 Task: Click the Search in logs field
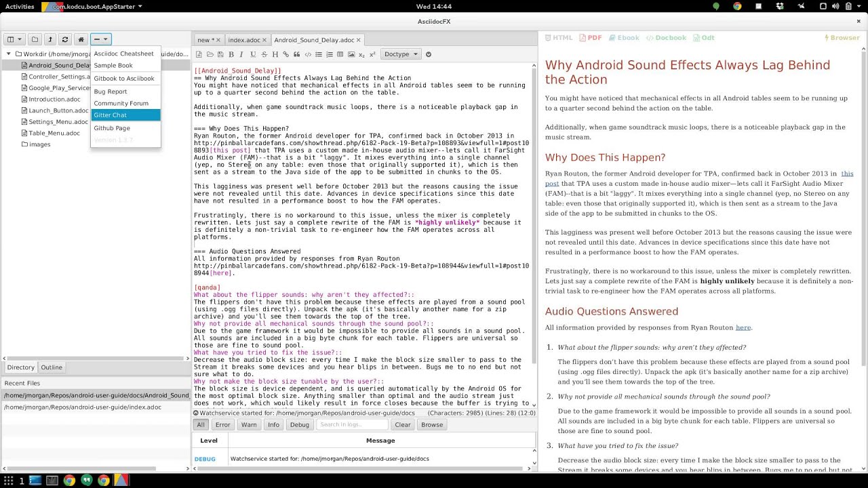click(353, 425)
